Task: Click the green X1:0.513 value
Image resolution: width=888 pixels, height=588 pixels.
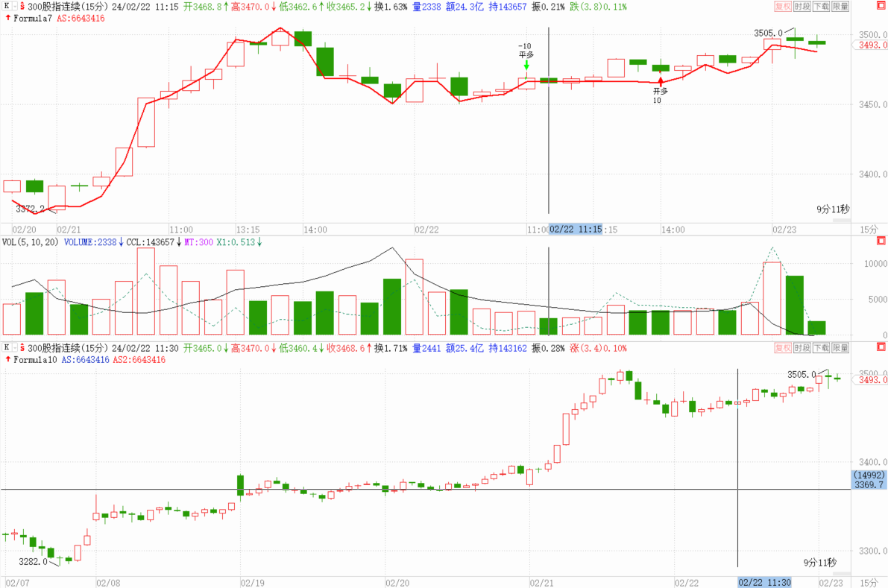Action: (x=236, y=242)
